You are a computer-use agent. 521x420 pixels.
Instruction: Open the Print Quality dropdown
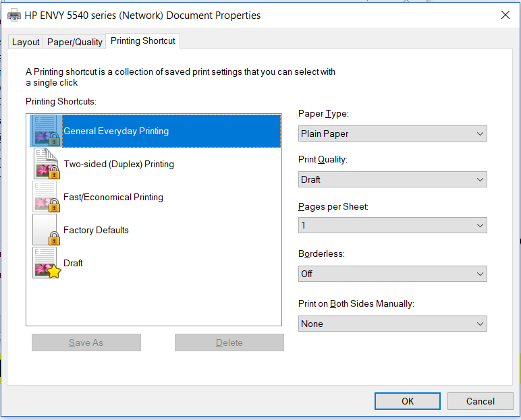pos(392,179)
